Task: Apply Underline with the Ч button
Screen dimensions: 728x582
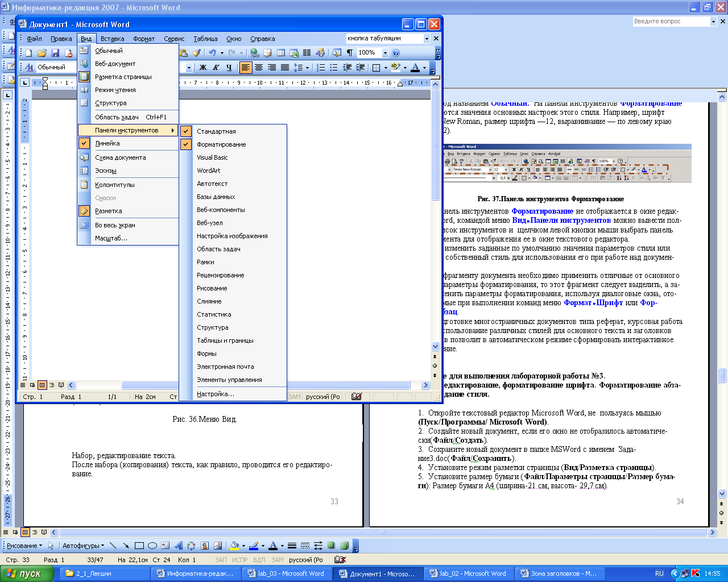Action: pos(229,68)
